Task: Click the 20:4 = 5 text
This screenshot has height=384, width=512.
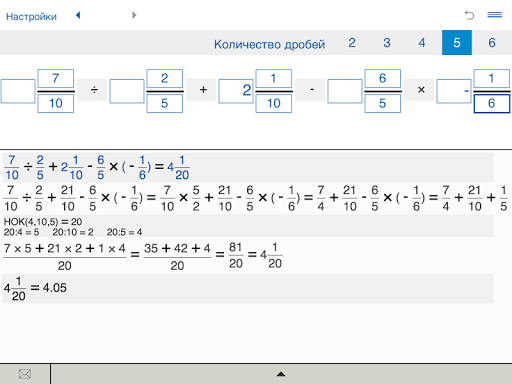Action: point(21,232)
